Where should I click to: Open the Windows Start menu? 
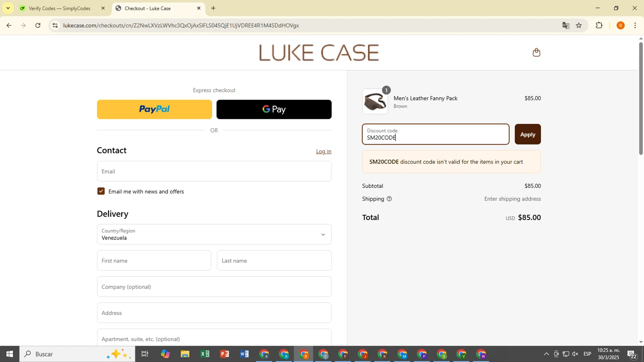(9, 354)
